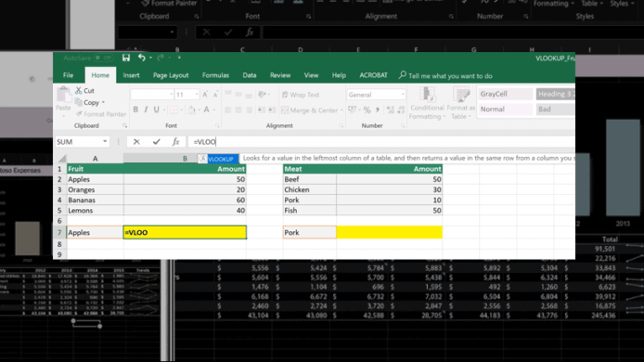Open Conditional Formatting menu
The height and width of the screenshot is (362, 644).
[x=427, y=103]
